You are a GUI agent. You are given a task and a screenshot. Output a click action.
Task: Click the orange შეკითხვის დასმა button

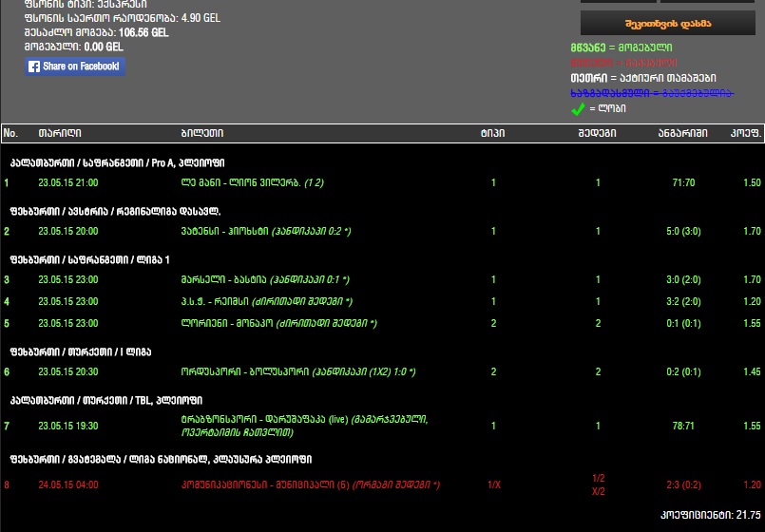coord(667,23)
